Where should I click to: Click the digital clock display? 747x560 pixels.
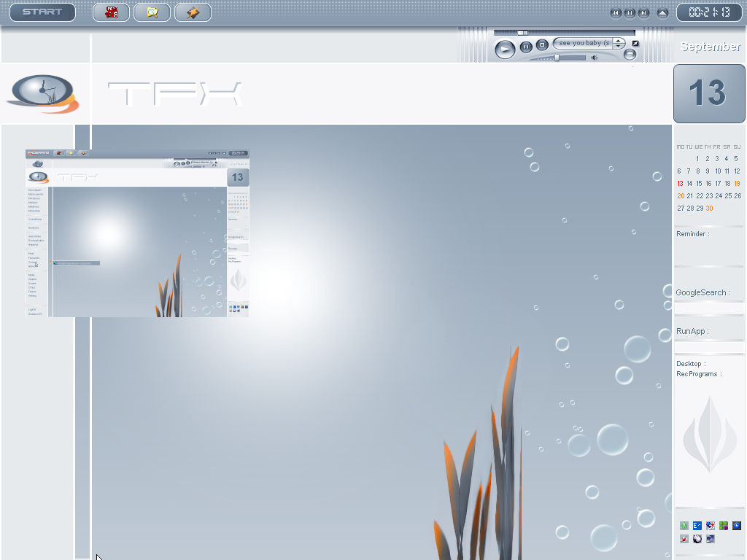click(x=709, y=12)
